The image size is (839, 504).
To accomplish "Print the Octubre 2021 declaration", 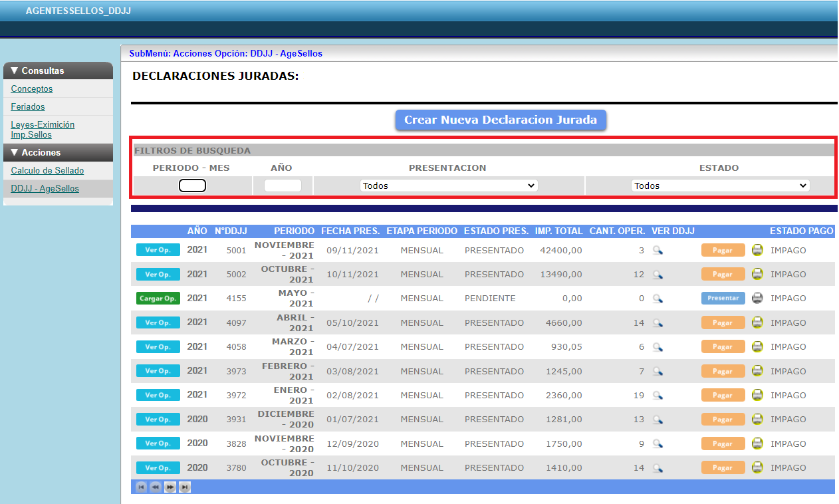I will [x=757, y=274].
